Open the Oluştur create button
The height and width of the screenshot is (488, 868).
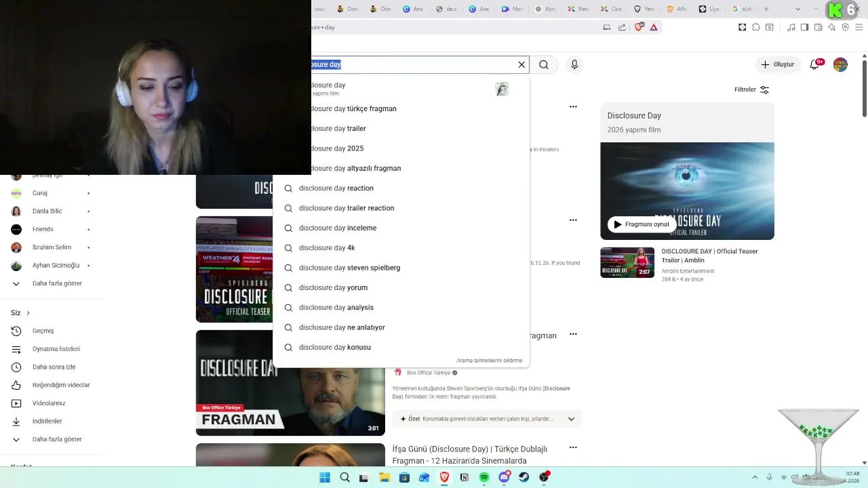777,64
